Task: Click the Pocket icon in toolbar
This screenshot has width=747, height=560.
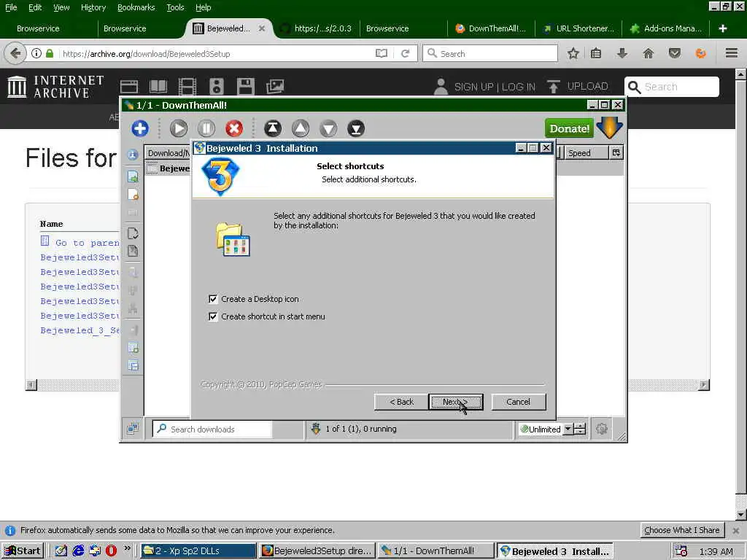Action: [675, 53]
